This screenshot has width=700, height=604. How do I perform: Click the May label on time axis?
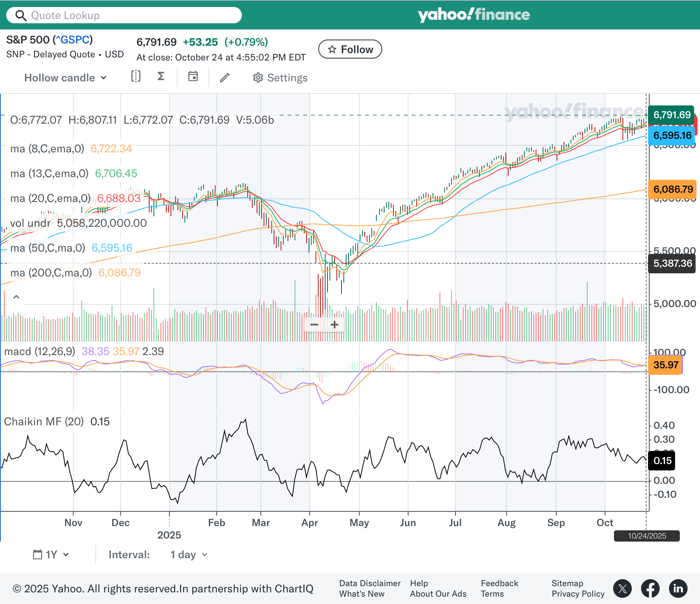click(x=359, y=523)
